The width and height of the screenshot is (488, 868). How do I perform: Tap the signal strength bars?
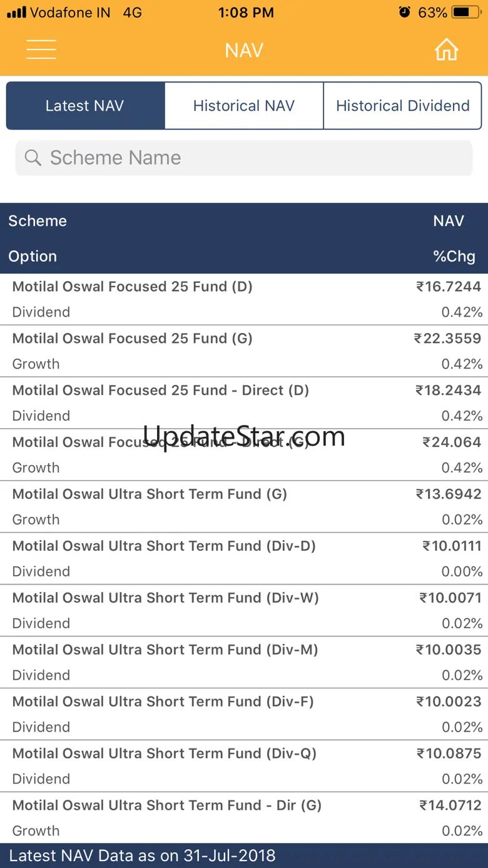(x=17, y=12)
